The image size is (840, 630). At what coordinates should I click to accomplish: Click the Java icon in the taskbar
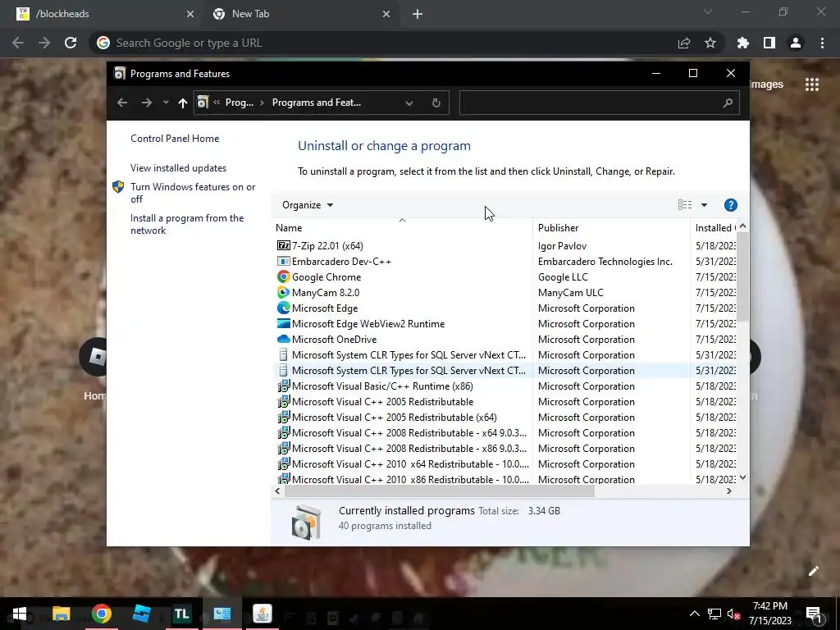coord(262,614)
